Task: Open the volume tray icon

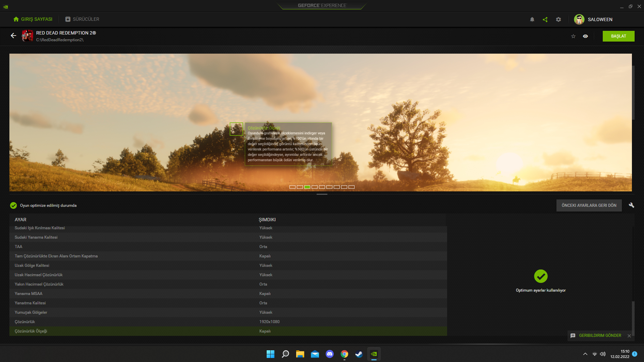Action: [x=603, y=354]
